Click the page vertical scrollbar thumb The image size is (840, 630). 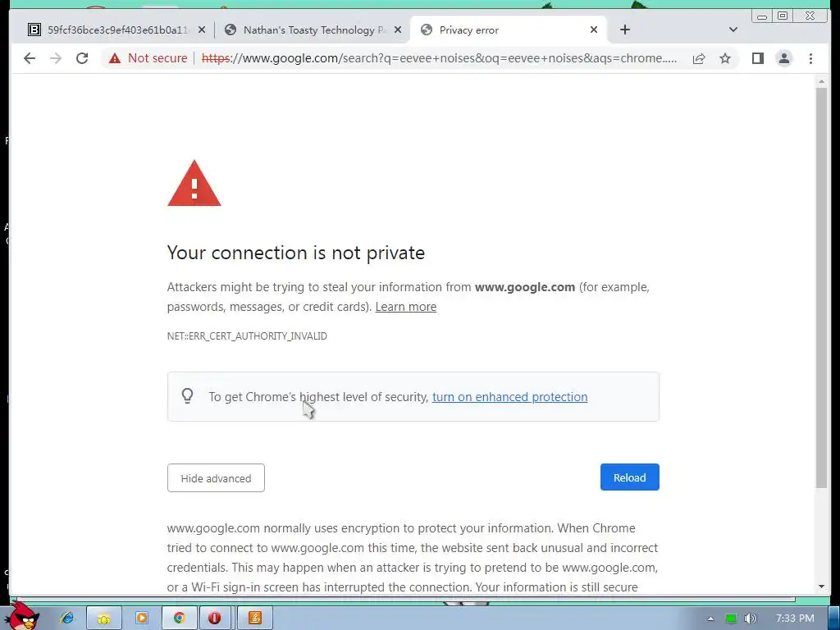click(x=821, y=286)
